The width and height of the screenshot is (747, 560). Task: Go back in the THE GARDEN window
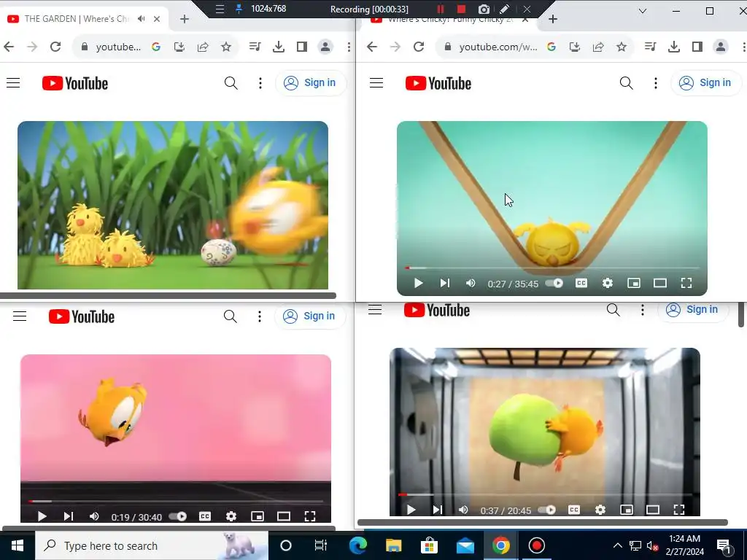pyautogui.click(x=9, y=47)
